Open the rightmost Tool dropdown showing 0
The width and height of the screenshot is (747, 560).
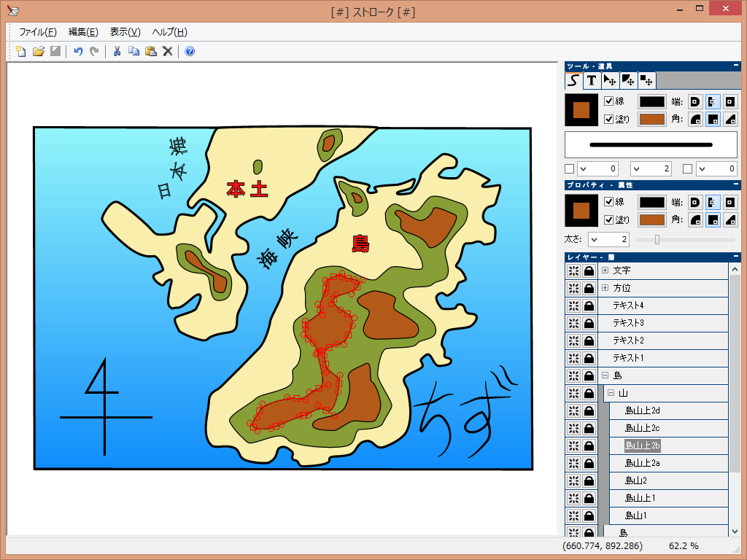tap(702, 168)
